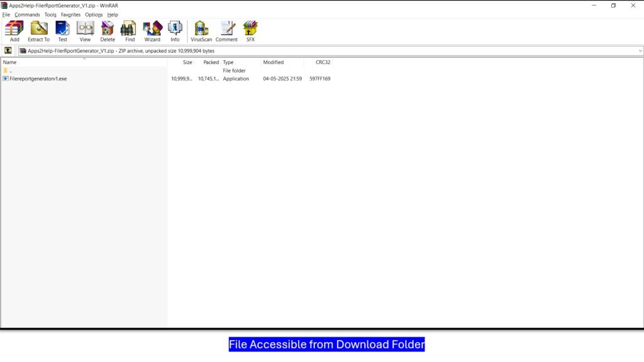Open the Options menu

pos(94,14)
